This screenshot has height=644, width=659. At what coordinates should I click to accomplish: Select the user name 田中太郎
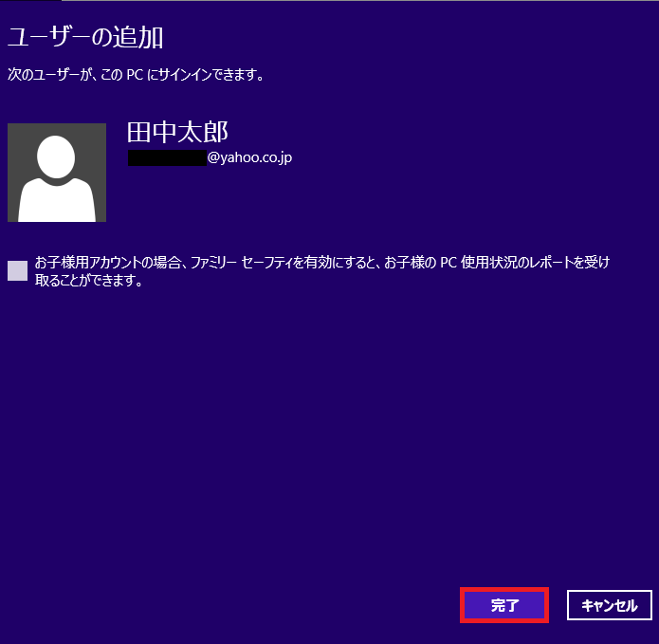(x=177, y=132)
